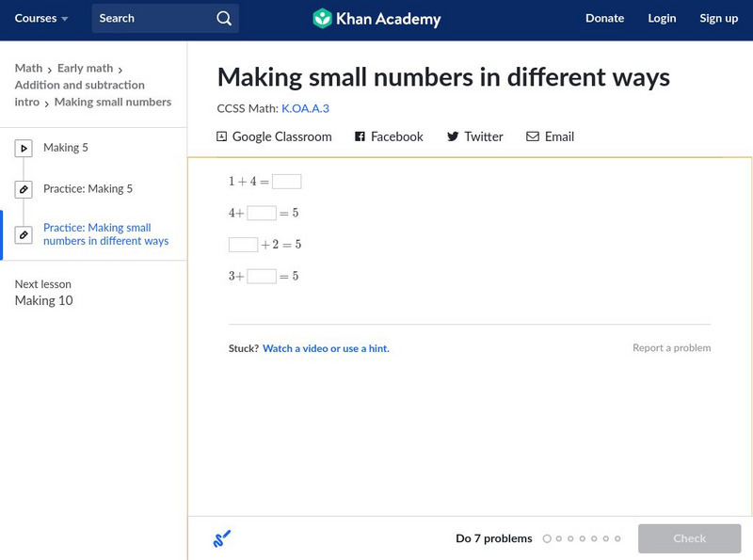Share the exercise on Twitter
This screenshot has width=753, height=560.
(474, 136)
